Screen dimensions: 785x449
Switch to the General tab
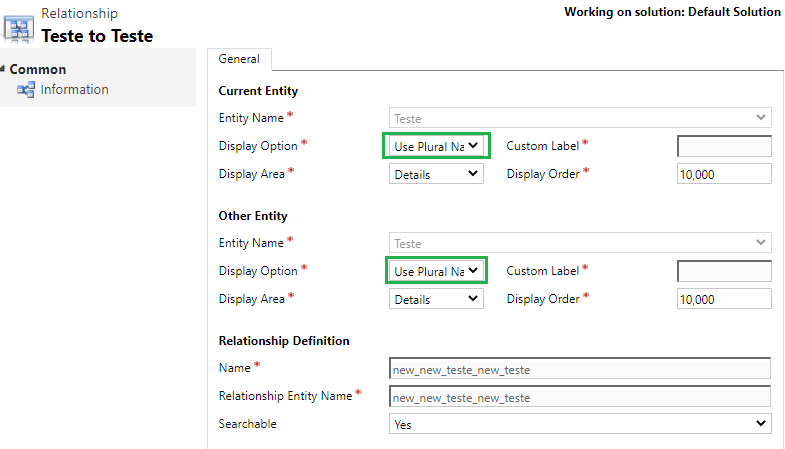pos(239,59)
